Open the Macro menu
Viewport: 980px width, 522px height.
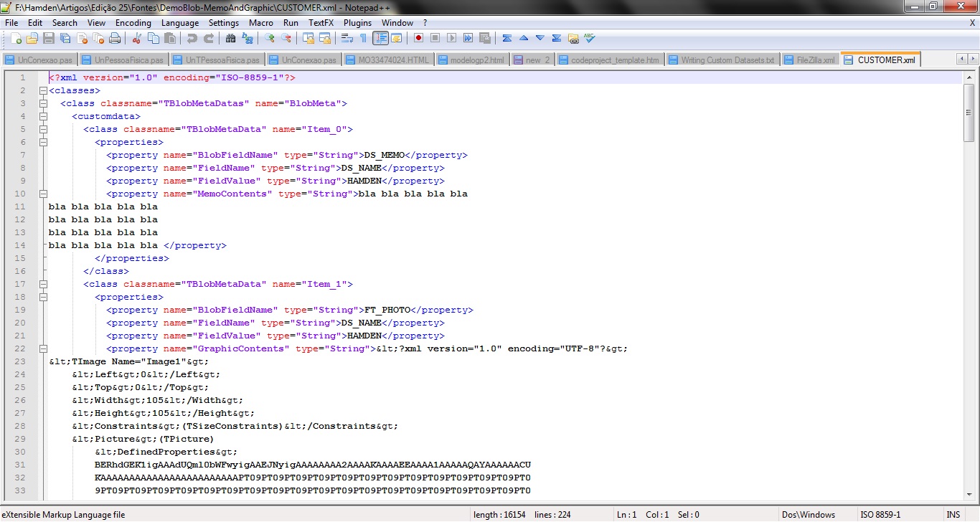click(x=261, y=22)
